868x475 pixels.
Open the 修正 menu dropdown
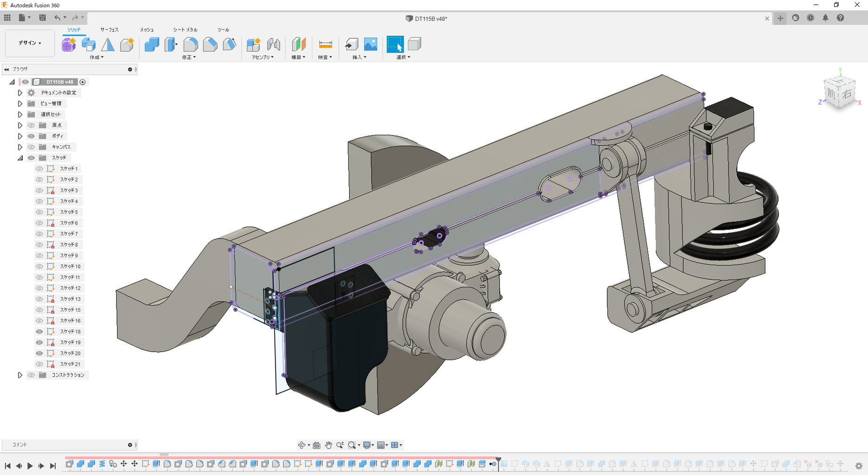click(x=189, y=58)
